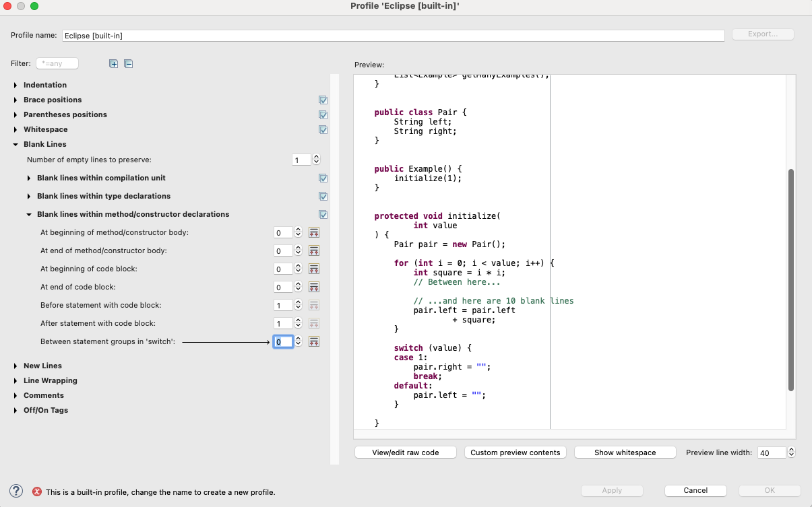Toggle the Parentheses positions checkbox icon
The width and height of the screenshot is (812, 507).
[323, 114]
